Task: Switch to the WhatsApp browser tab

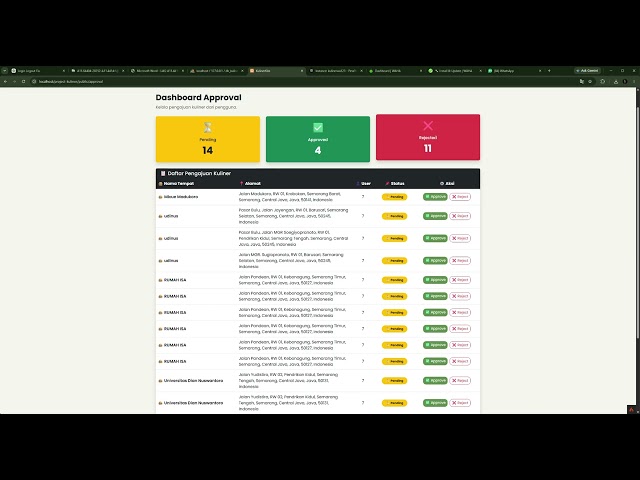Action: (515, 71)
